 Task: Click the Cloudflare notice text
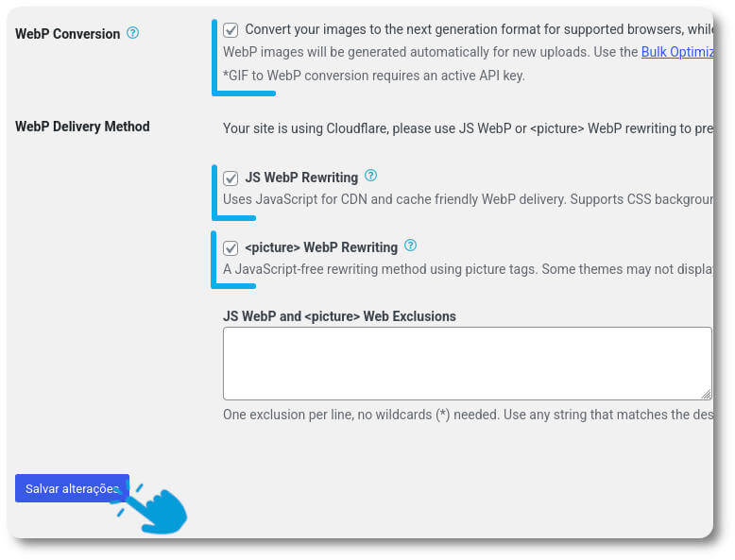469,128
